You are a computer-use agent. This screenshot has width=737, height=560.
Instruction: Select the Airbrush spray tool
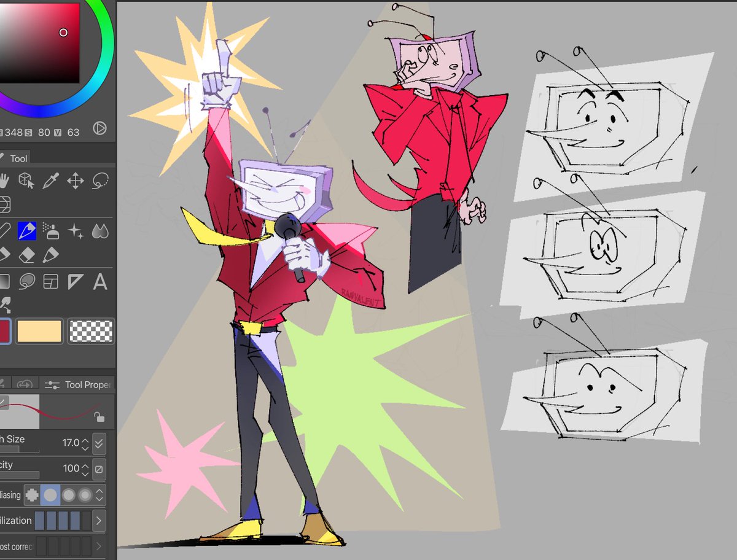(x=51, y=230)
